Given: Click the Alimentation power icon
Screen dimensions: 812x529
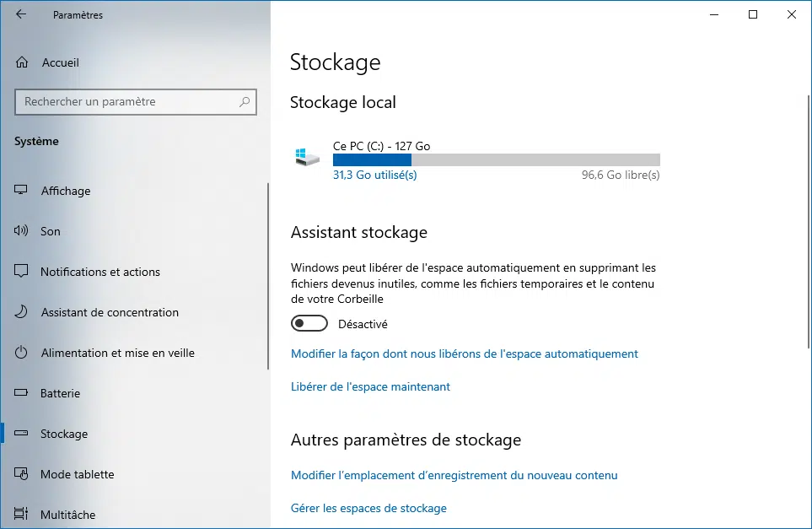Looking at the screenshot, I should pyautogui.click(x=21, y=353).
